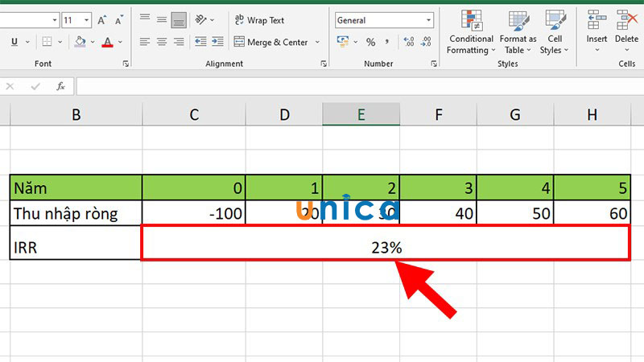Select the 'Năm' cell
Screen dimensions: 644x362
click(76, 188)
